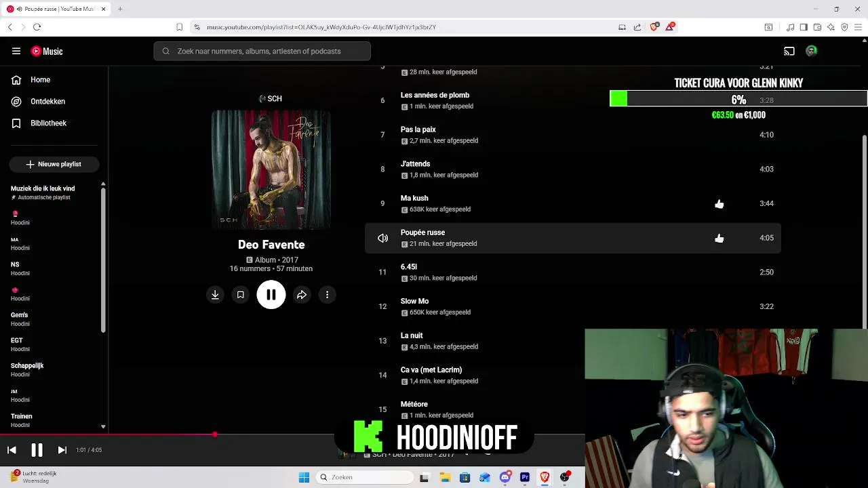This screenshot has width=868, height=488.
Task: Share the Deo Favente album
Action: (x=302, y=295)
